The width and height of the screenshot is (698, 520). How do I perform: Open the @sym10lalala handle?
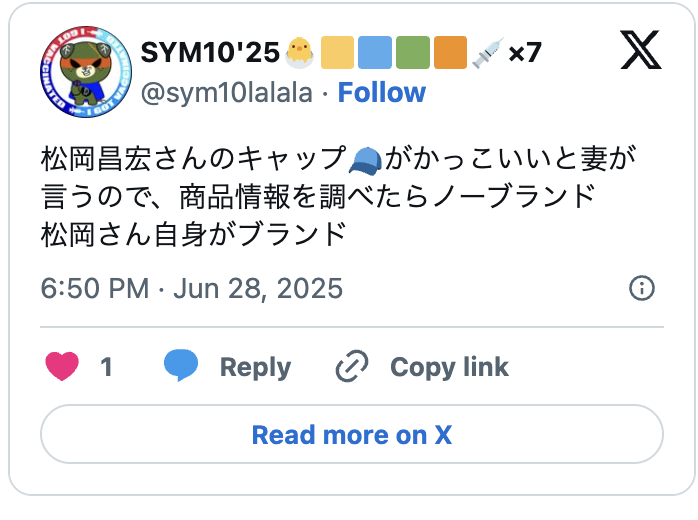pyautogui.click(x=228, y=93)
